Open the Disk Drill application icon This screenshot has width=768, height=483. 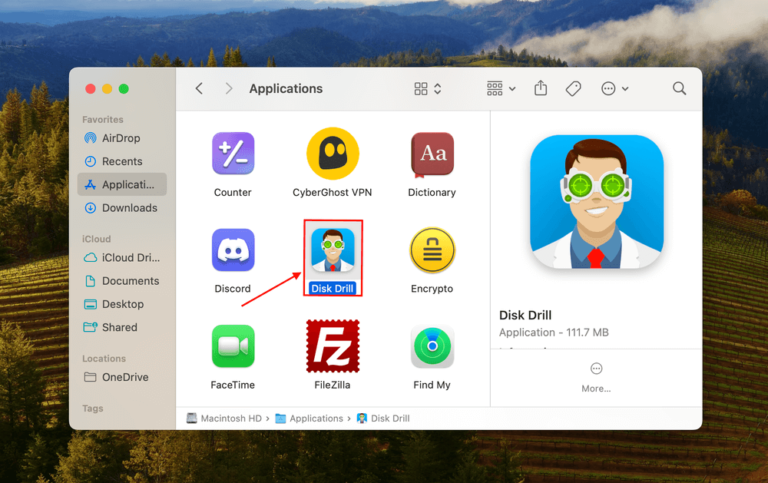(332, 250)
